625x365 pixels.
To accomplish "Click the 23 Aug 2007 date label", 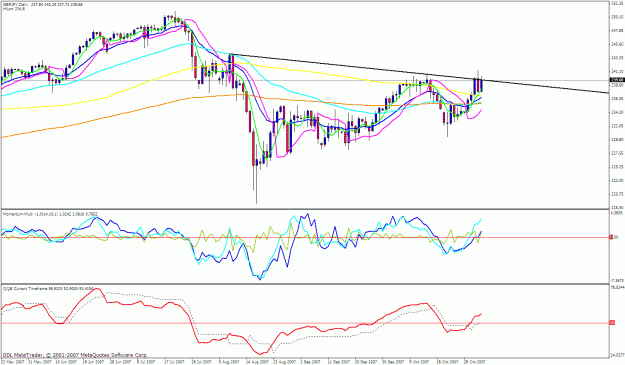I will tap(284, 362).
